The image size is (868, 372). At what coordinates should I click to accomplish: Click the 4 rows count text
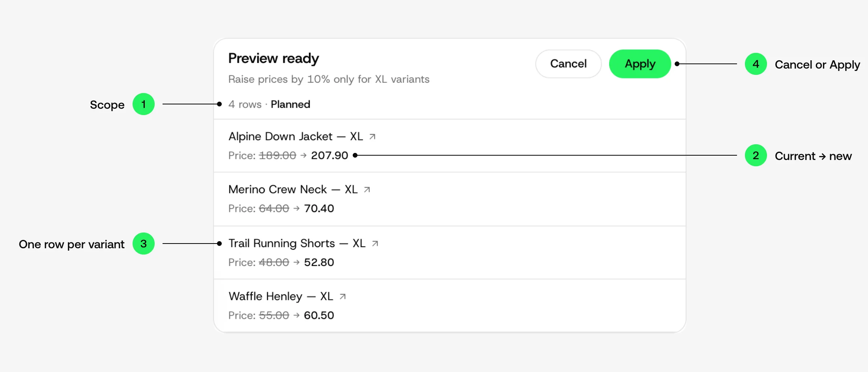245,104
